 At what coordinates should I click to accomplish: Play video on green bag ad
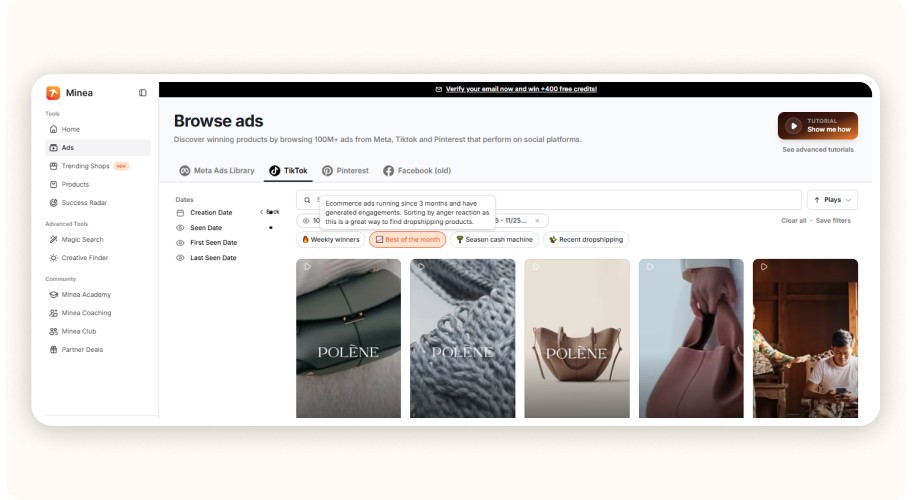(x=307, y=267)
